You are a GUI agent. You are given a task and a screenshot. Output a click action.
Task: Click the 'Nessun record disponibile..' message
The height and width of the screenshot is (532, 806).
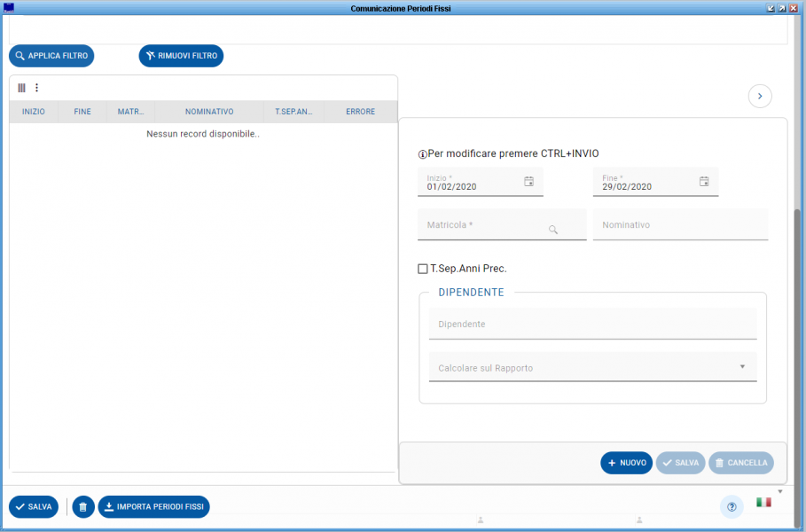coord(203,134)
